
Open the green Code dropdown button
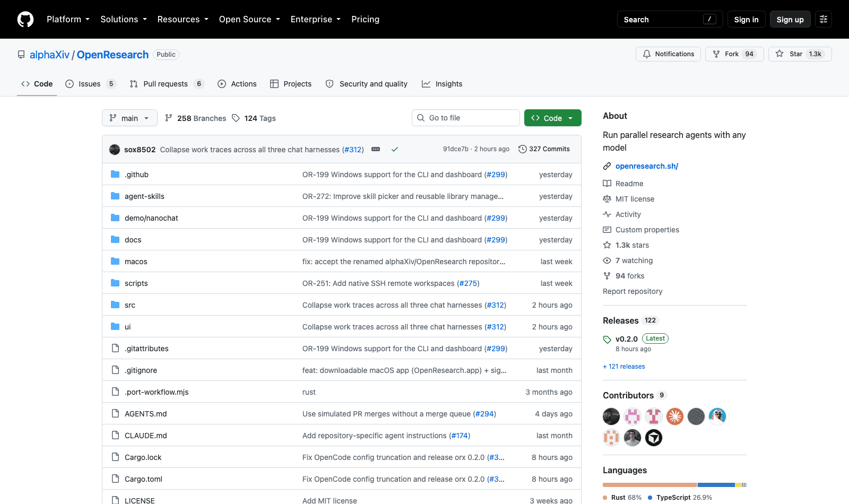tap(552, 118)
